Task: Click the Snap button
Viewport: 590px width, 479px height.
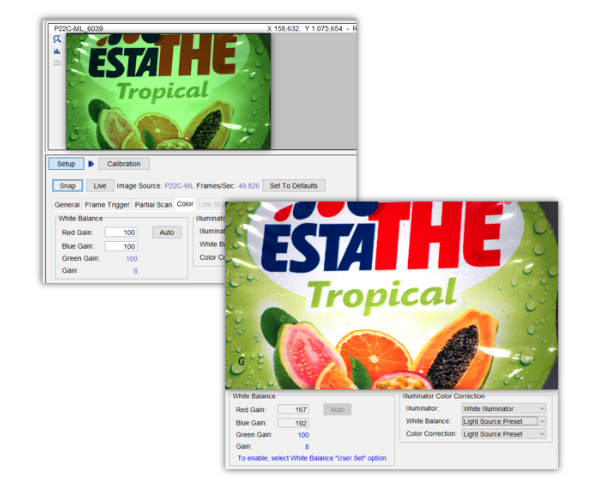Action: (68, 186)
